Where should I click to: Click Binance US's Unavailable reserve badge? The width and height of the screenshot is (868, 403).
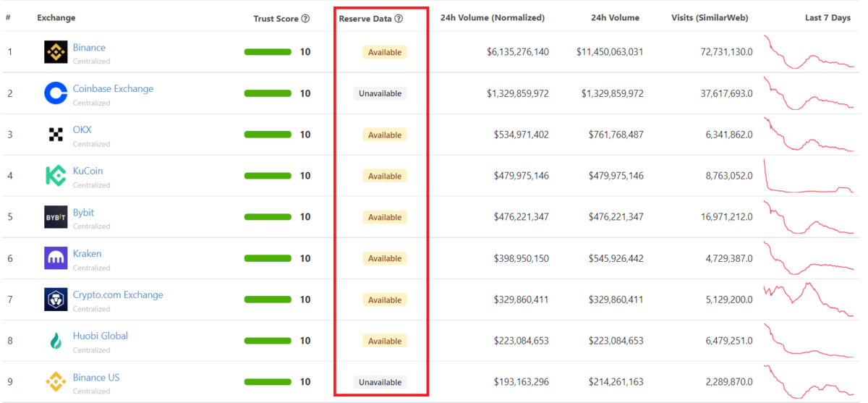[x=380, y=382]
